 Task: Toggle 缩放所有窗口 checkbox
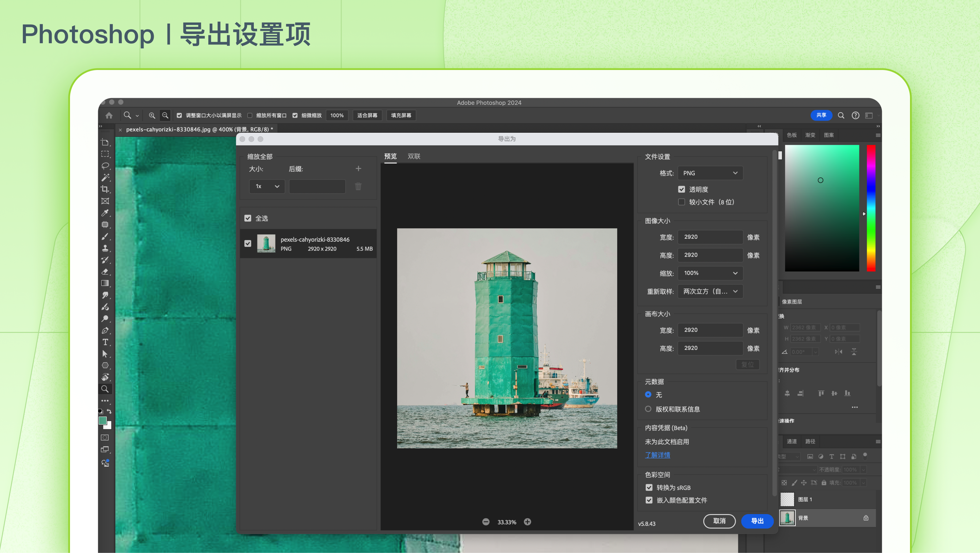250,115
